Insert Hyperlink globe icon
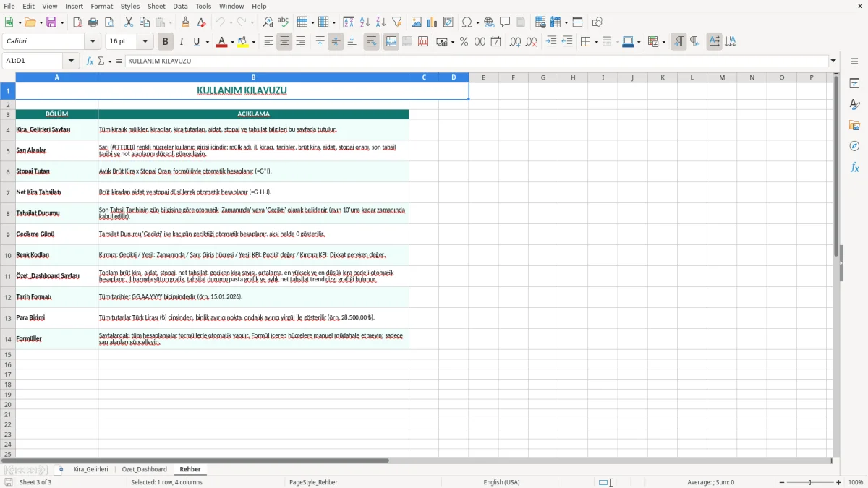This screenshot has width=868, height=488. tap(490, 22)
